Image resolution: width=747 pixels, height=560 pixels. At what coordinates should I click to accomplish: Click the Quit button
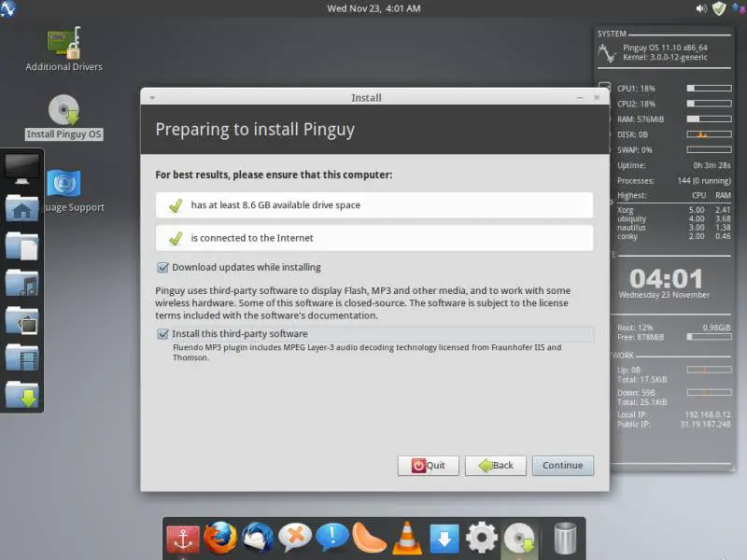click(429, 465)
